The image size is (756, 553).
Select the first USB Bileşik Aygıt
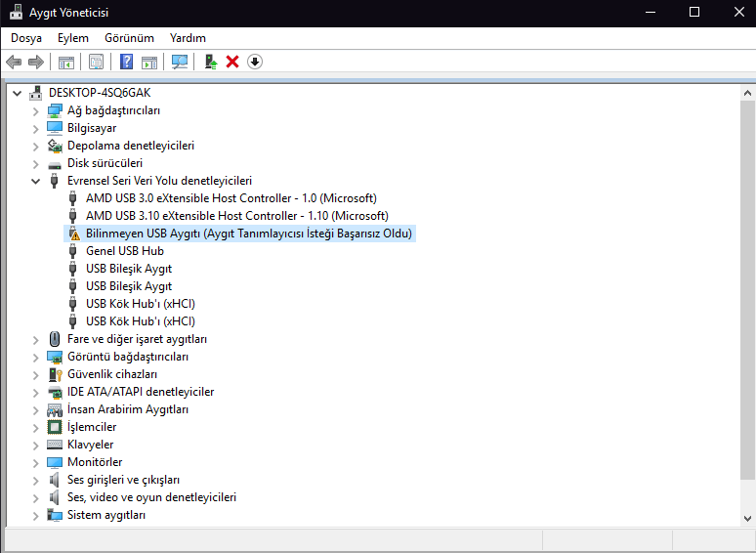coord(129,269)
